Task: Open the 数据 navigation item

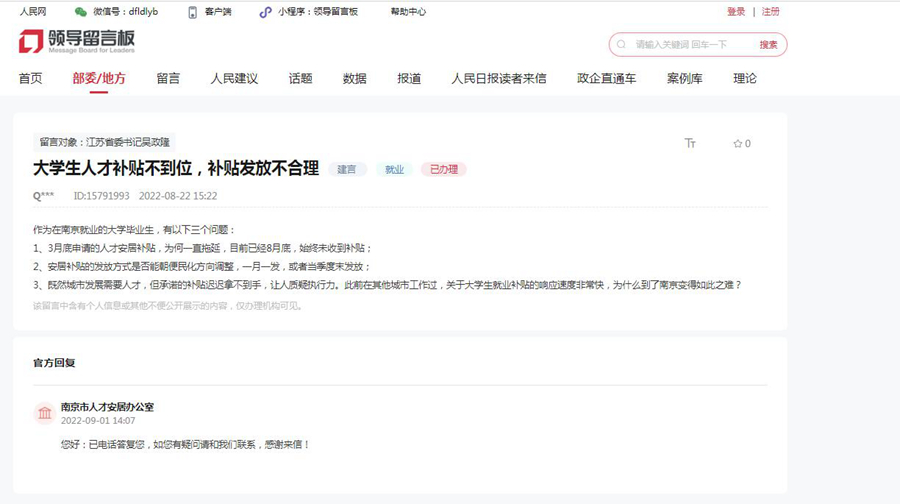Action: click(x=354, y=79)
